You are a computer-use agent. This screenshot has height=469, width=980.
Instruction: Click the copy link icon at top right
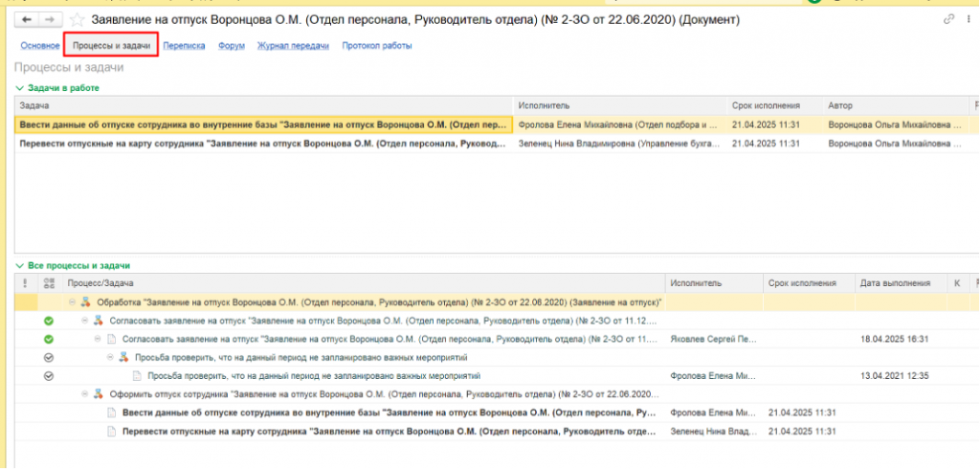(949, 19)
